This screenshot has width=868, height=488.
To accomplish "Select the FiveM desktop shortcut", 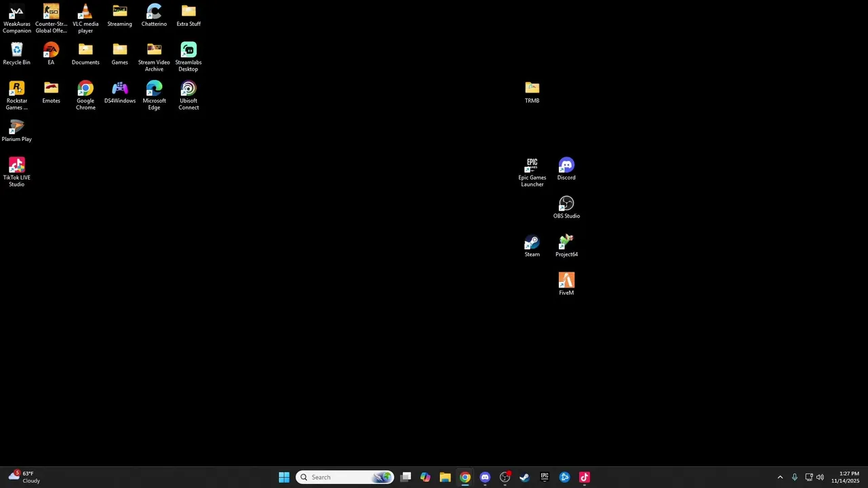I will pyautogui.click(x=566, y=285).
